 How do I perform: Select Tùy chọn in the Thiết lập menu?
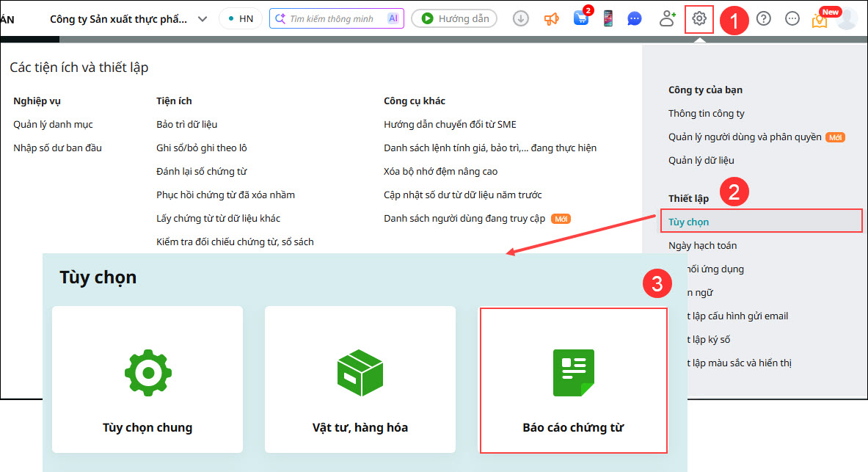tap(689, 222)
